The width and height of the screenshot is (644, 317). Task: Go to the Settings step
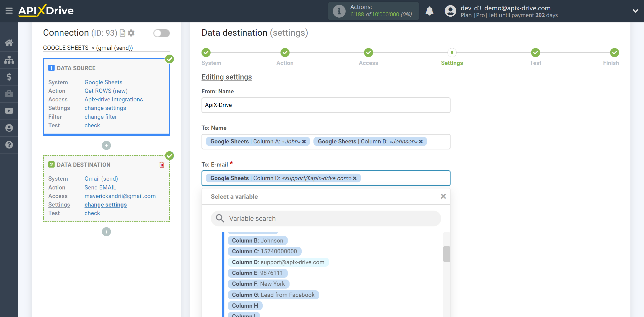(x=452, y=53)
